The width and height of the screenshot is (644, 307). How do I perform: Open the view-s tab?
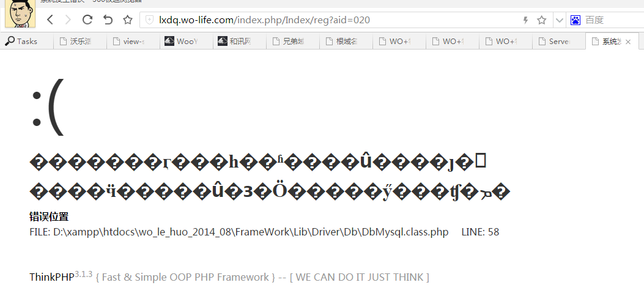pyautogui.click(x=133, y=41)
